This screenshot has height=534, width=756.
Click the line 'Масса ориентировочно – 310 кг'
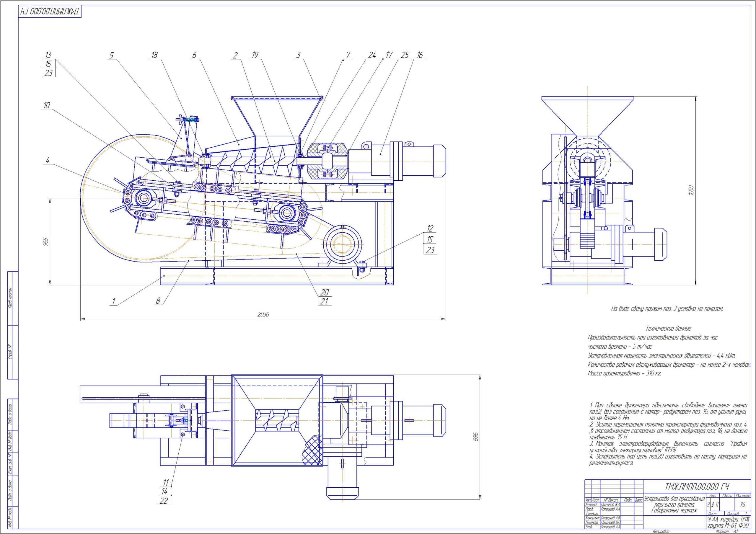(625, 374)
